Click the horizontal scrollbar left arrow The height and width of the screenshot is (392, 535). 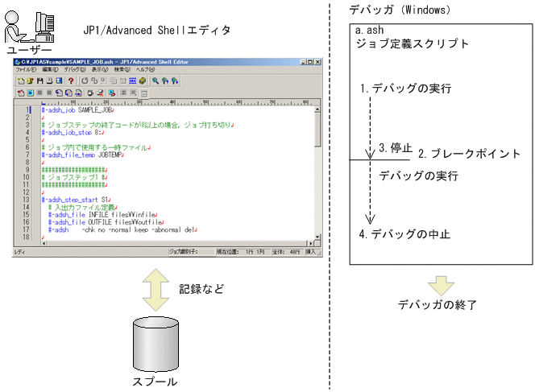[44, 243]
